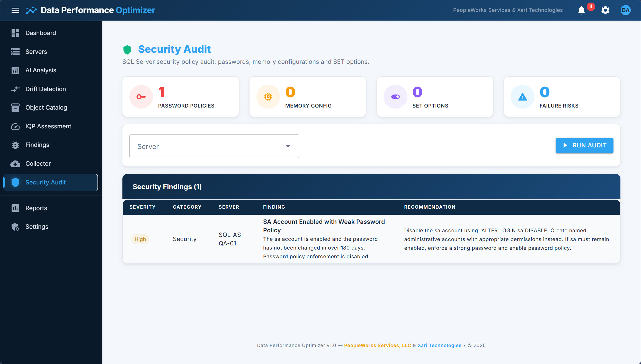Click the notifications bell icon
The image size is (641, 364).
[581, 10]
